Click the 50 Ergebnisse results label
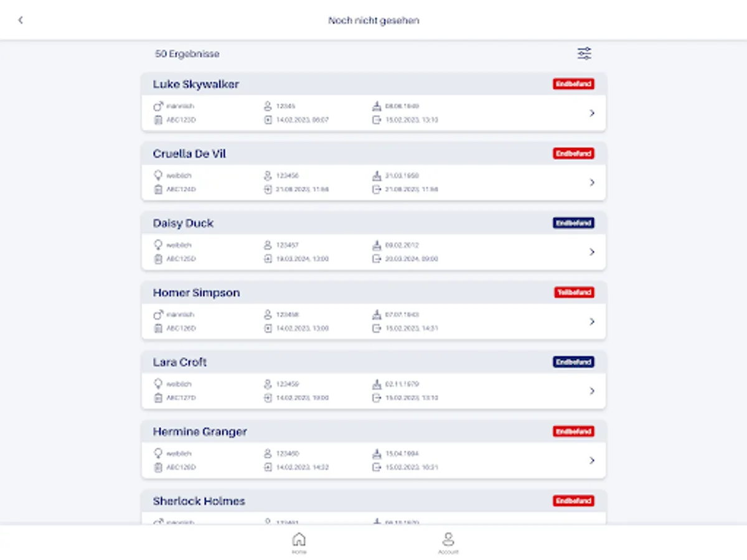 pos(187,54)
